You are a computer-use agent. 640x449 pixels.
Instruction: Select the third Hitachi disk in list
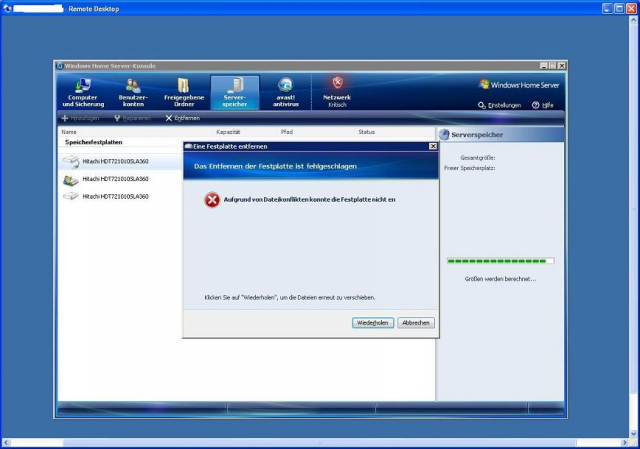pyautogui.click(x=115, y=197)
